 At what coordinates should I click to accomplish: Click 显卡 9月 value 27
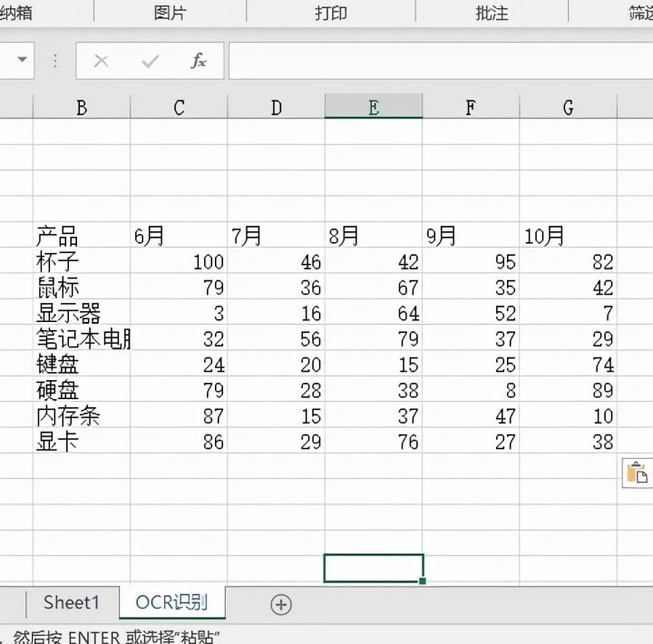tap(471, 441)
